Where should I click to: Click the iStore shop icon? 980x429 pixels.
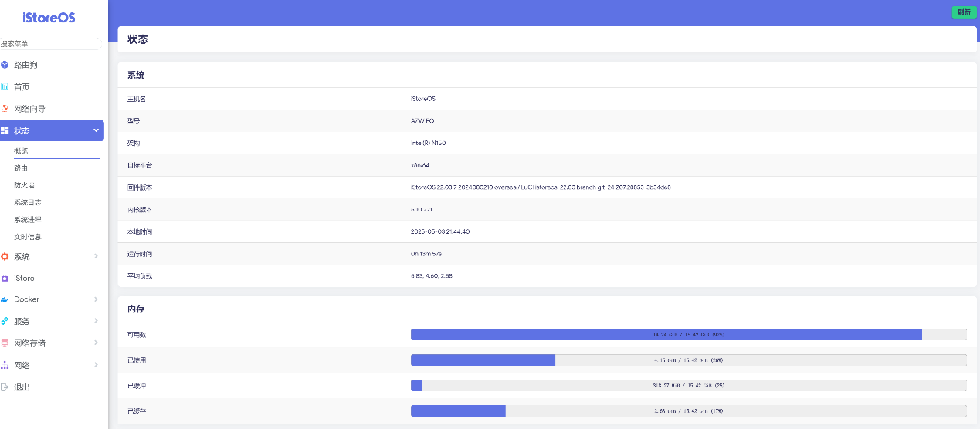tap(5, 278)
